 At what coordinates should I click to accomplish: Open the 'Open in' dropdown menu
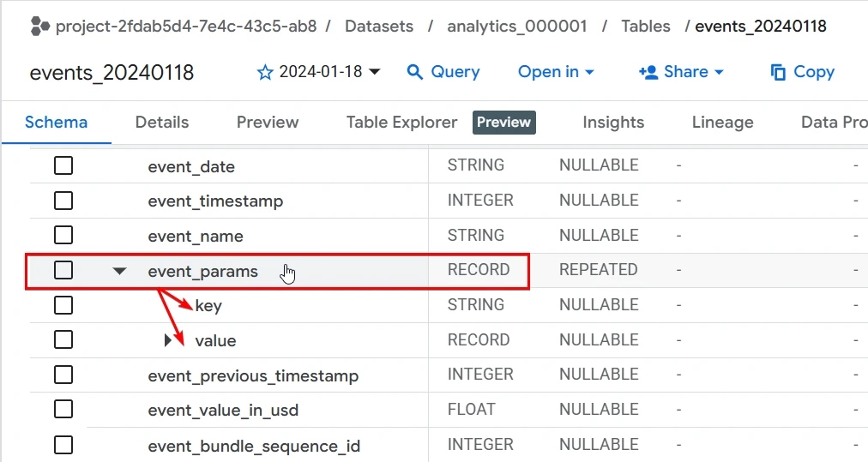tap(556, 72)
